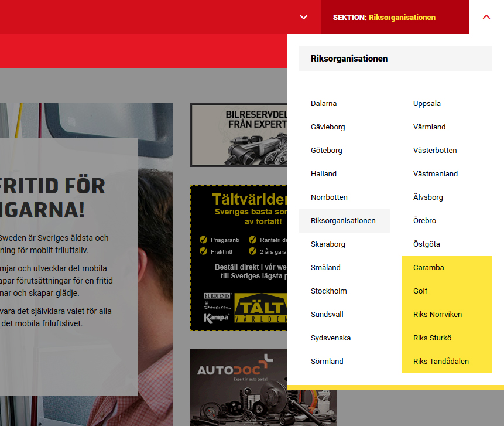Select Riks Tandådalen entry

pos(441,362)
